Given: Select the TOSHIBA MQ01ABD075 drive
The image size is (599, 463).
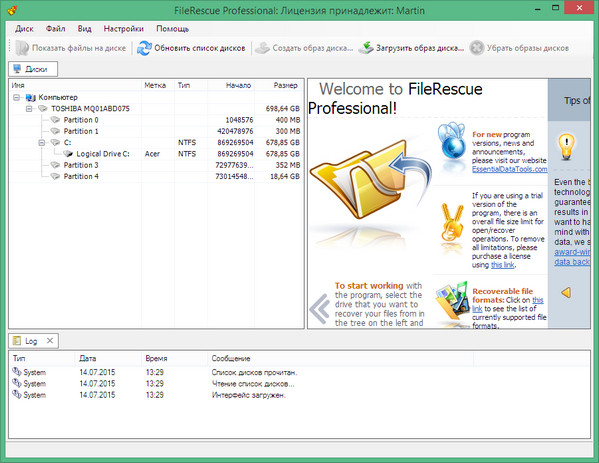Looking at the screenshot, I should click(90, 109).
